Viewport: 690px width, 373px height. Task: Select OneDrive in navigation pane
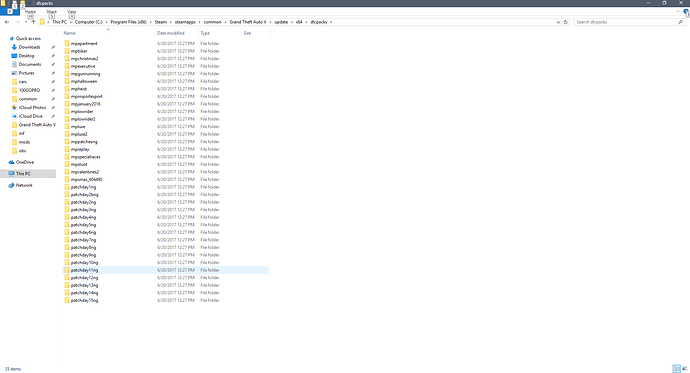[25, 162]
